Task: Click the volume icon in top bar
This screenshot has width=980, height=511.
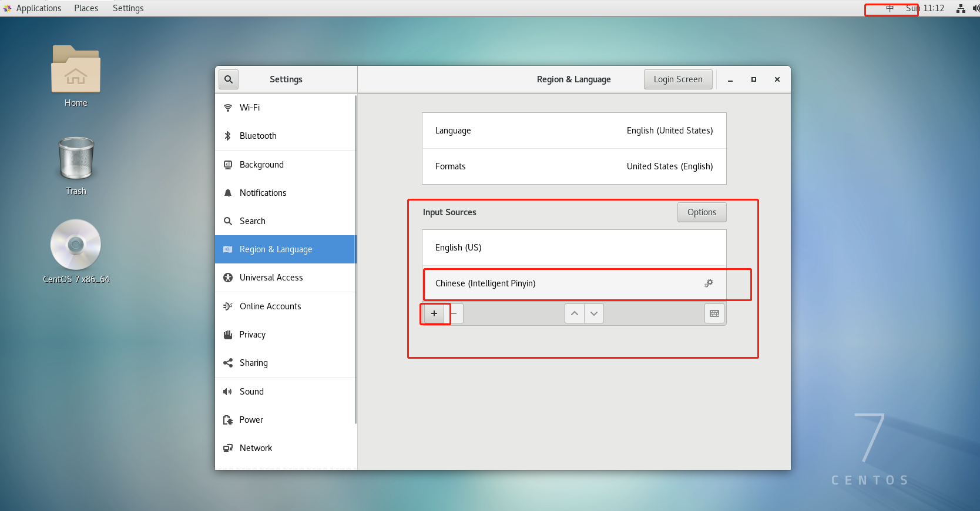Action: pyautogui.click(x=976, y=8)
